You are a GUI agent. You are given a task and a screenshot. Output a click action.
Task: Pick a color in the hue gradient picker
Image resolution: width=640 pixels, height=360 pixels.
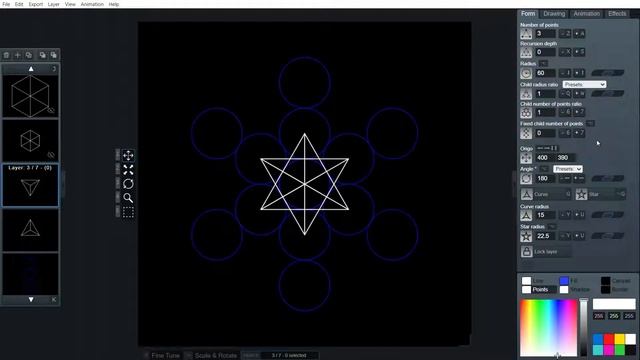pos(549,328)
